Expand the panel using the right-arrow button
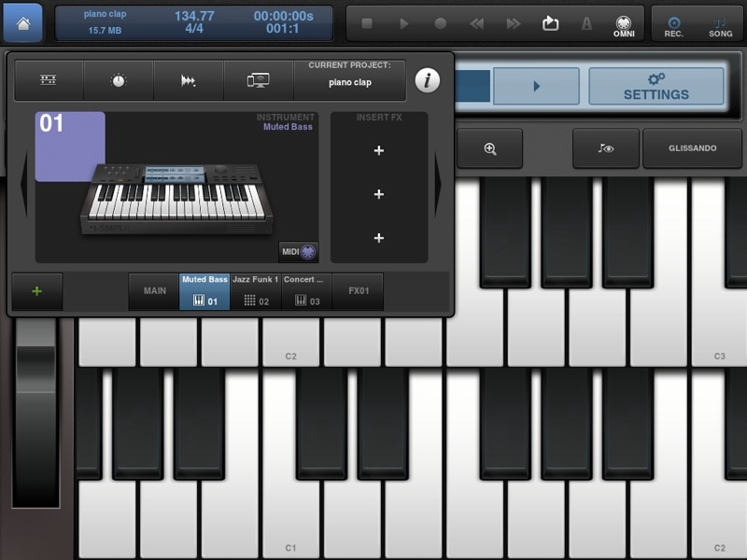The width and height of the screenshot is (747, 560). [536, 86]
